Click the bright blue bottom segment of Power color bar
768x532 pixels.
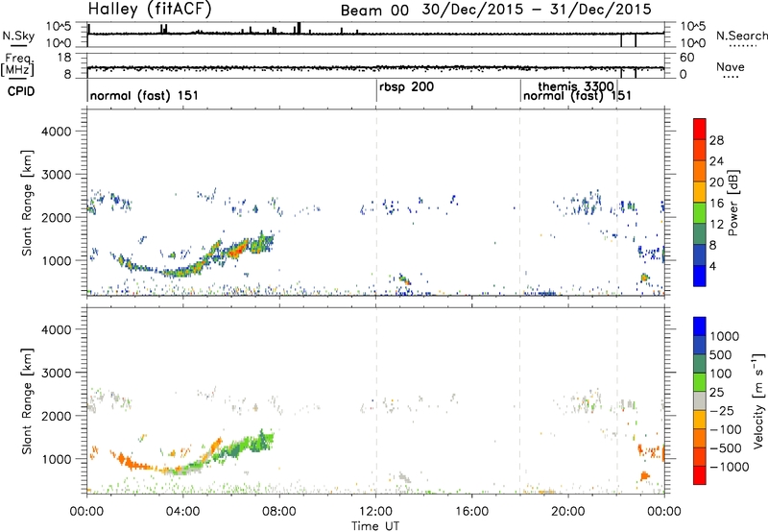click(x=700, y=276)
